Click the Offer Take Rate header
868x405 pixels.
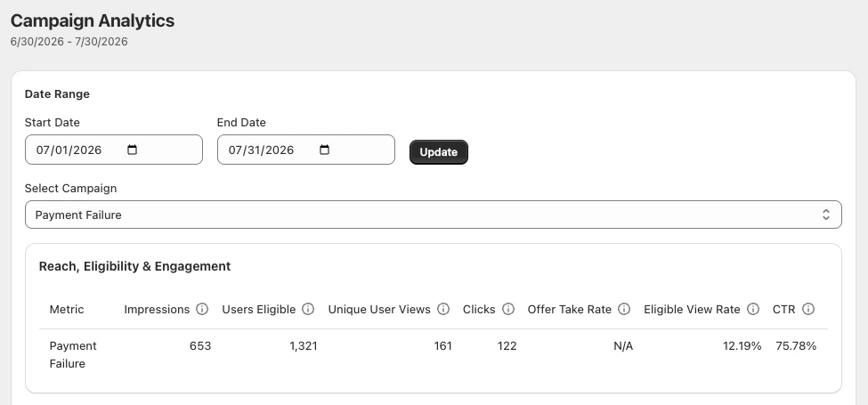(x=570, y=309)
